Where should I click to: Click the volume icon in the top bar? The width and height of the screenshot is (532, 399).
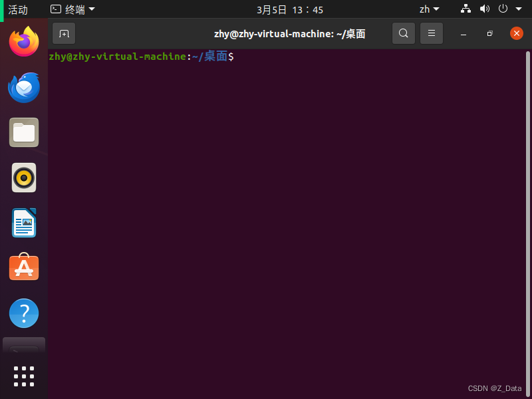click(484, 9)
